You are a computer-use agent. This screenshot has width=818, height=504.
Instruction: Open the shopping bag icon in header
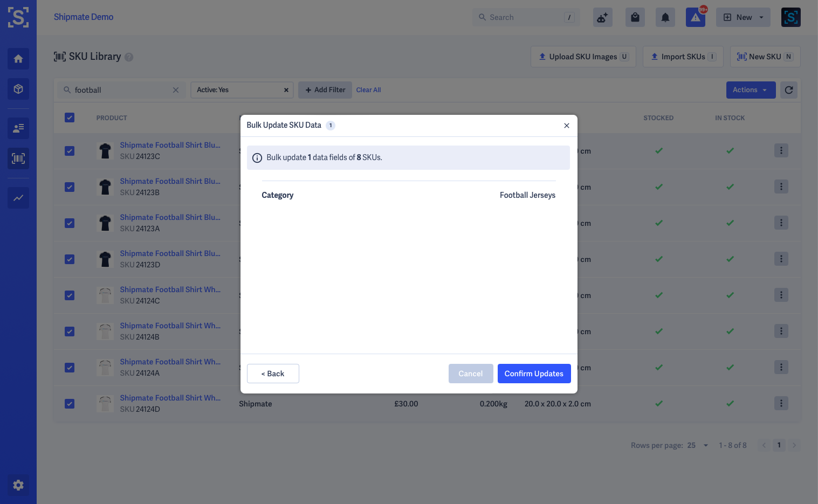[635, 17]
